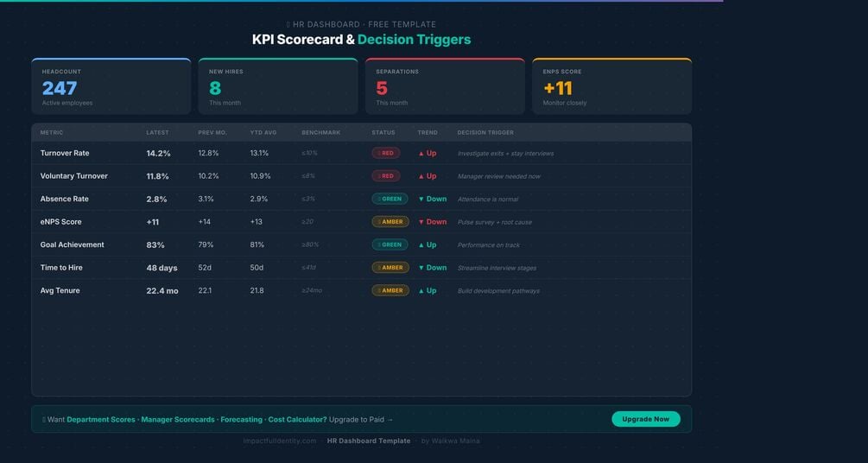Click the Metric column header
868x463 pixels.
pos(52,133)
